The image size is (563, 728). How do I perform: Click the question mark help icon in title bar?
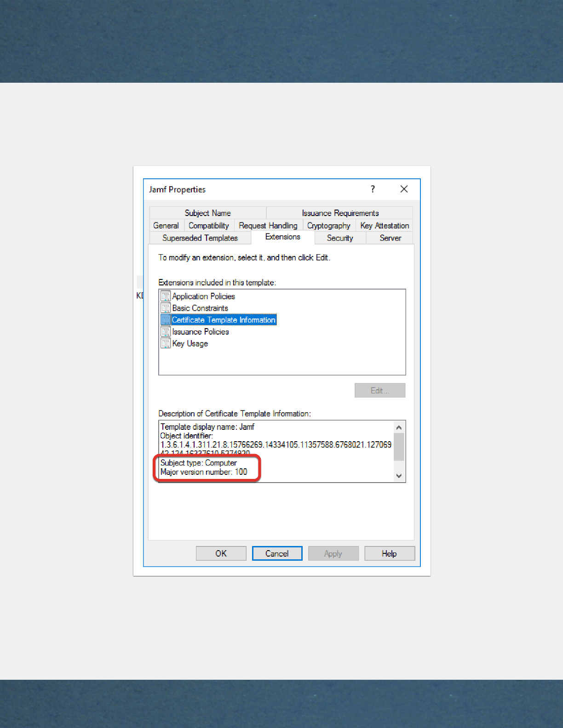[x=373, y=189]
